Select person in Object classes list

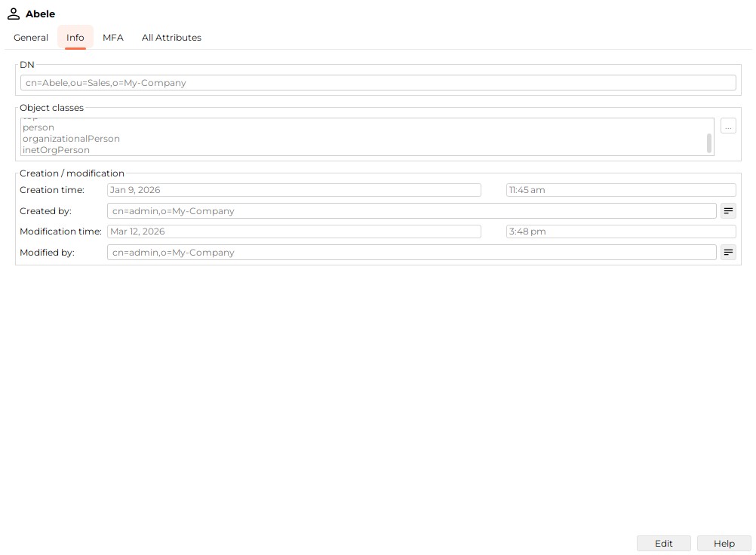click(38, 127)
